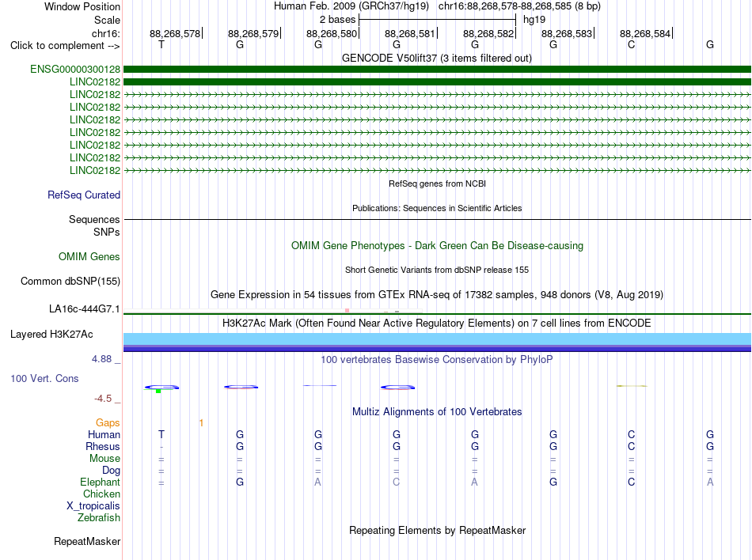The image size is (752, 560).
Task: Click the X_tropicalis alignment row label
Action: [93, 506]
